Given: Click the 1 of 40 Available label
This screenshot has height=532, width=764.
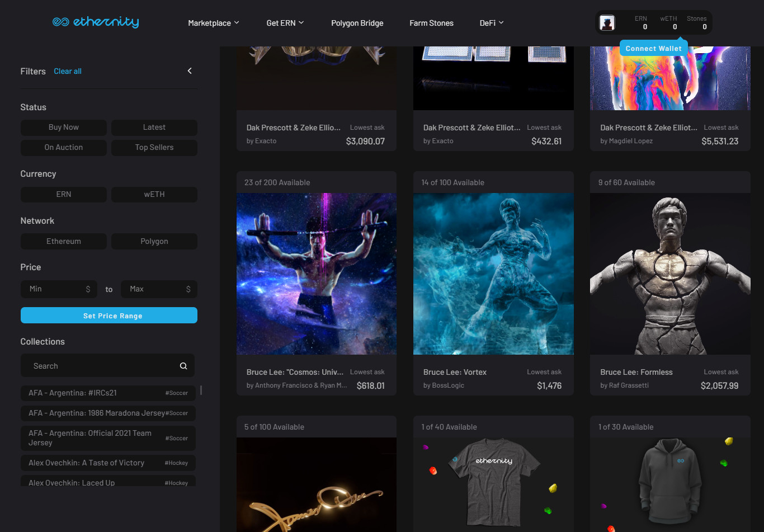Looking at the screenshot, I should click(x=449, y=427).
